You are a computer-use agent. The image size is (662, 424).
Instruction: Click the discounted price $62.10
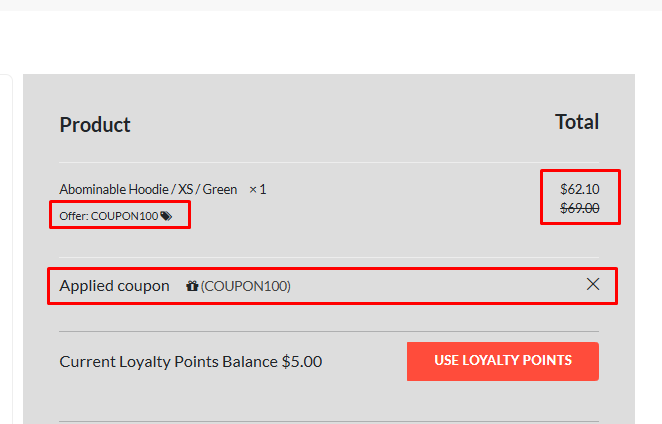[579, 189]
